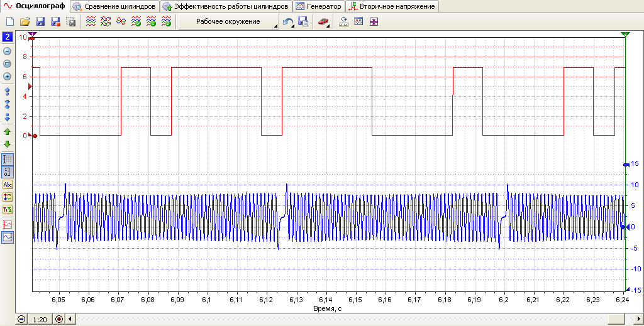Click the ruler with rotate arrow icon
The width and height of the screenshot is (644, 326).
[x=344, y=22]
